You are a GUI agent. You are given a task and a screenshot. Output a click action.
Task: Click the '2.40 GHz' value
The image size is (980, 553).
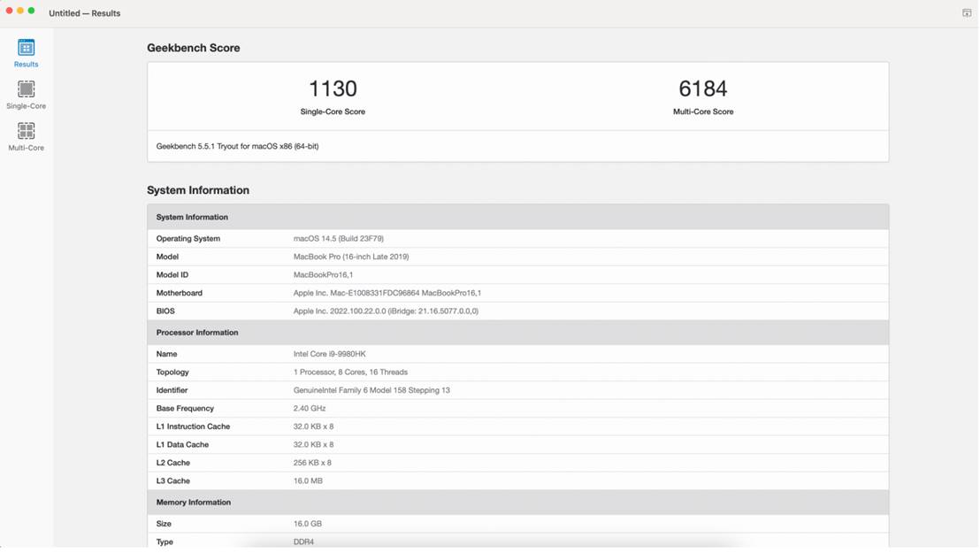pos(310,409)
